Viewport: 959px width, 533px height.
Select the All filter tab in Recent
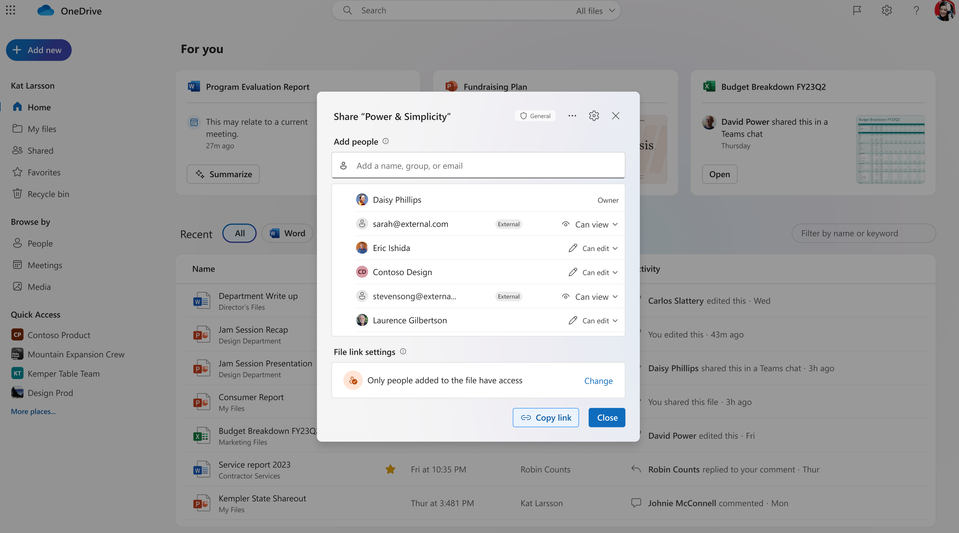(x=239, y=233)
